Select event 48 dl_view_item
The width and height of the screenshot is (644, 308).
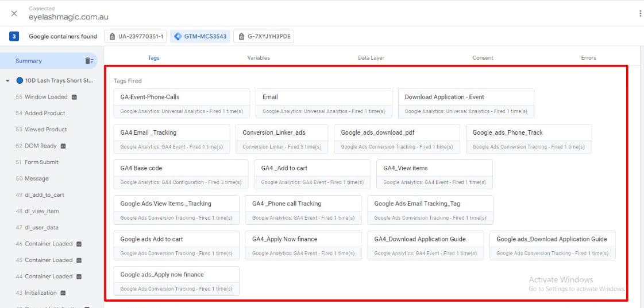tap(37, 211)
